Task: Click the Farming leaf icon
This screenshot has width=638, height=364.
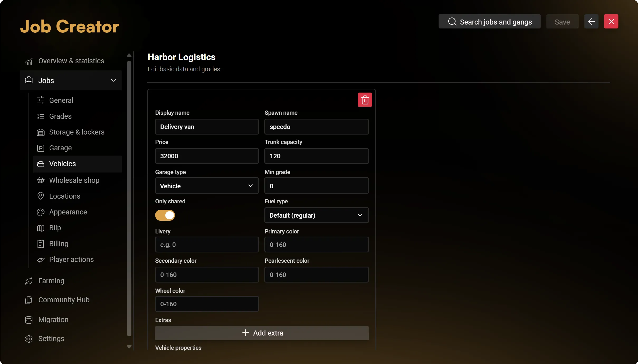Action: point(28,281)
